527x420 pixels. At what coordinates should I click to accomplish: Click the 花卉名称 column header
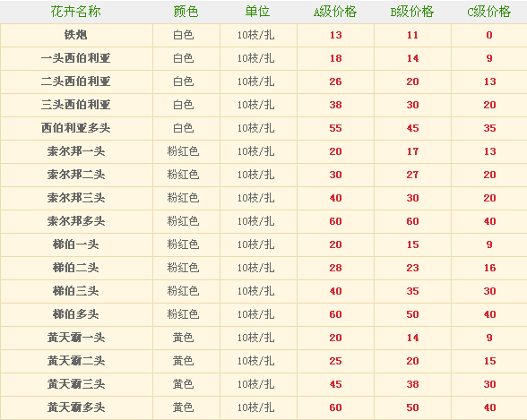[x=75, y=12]
